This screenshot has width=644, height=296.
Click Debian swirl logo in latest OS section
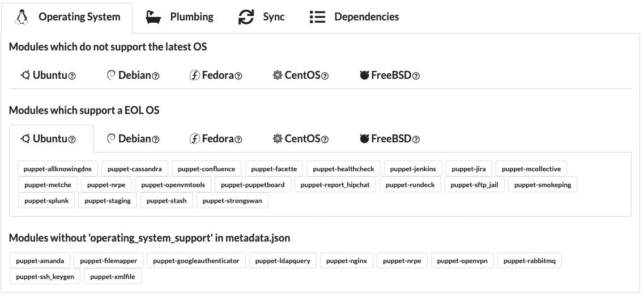(x=111, y=75)
